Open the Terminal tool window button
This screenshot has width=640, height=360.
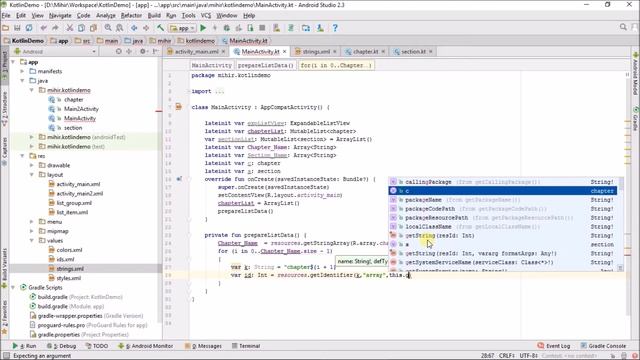point(246,346)
